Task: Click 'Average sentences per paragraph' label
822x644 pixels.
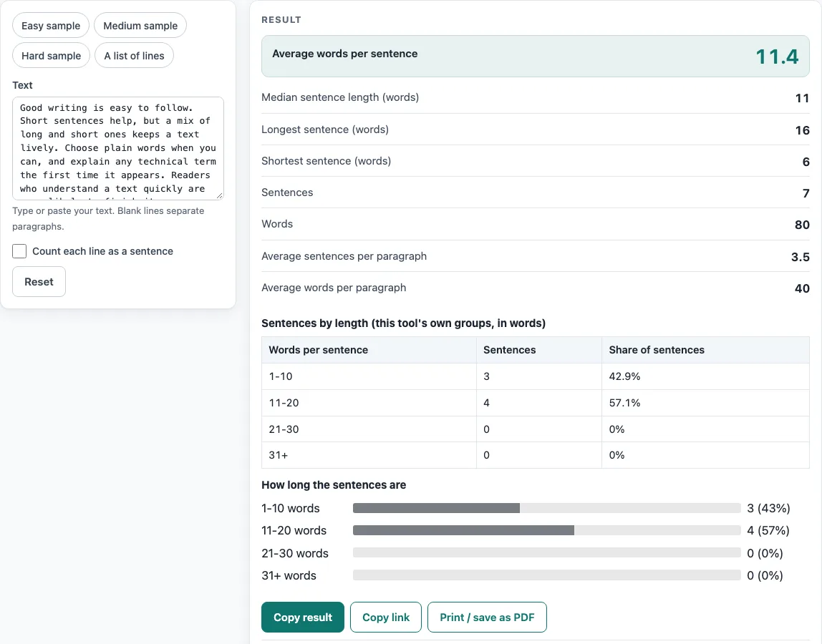Action: click(x=344, y=256)
